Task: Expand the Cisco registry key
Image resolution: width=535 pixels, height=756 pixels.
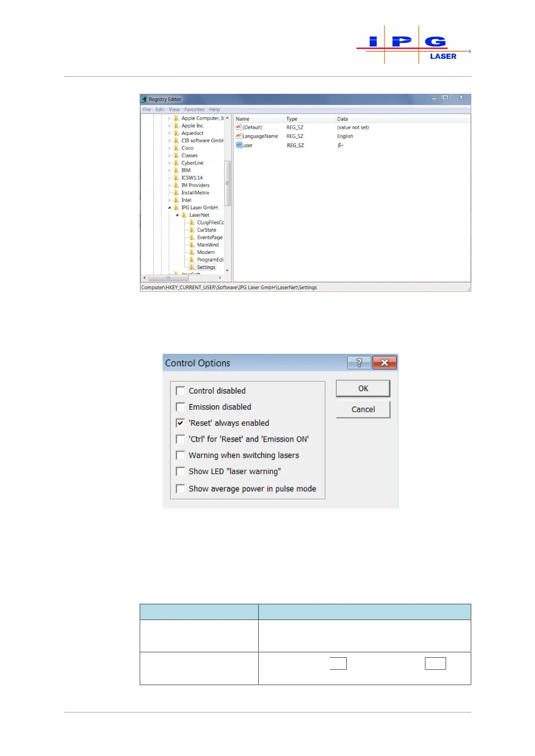Action: (x=169, y=148)
